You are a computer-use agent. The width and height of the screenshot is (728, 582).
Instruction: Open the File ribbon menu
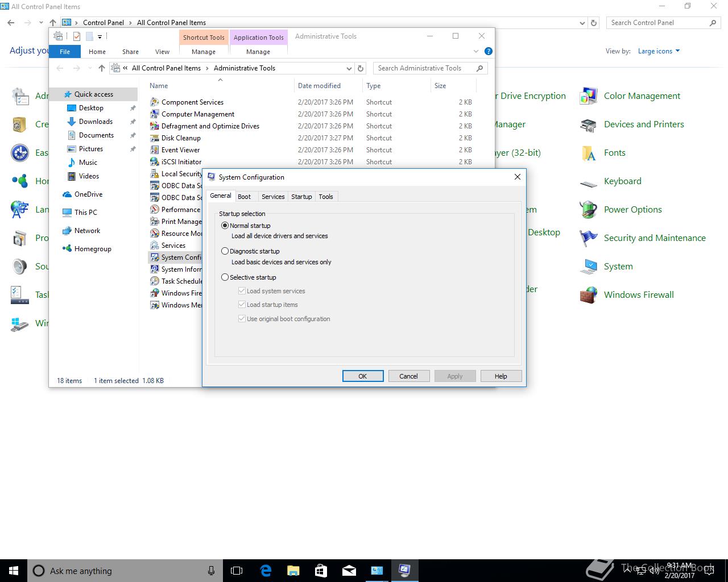pyautogui.click(x=65, y=52)
